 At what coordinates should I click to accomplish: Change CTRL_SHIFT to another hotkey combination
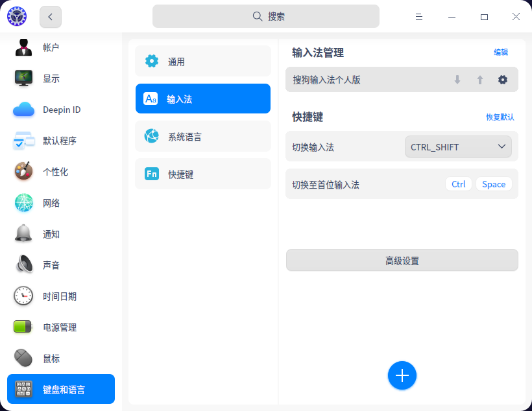[x=458, y=147]
